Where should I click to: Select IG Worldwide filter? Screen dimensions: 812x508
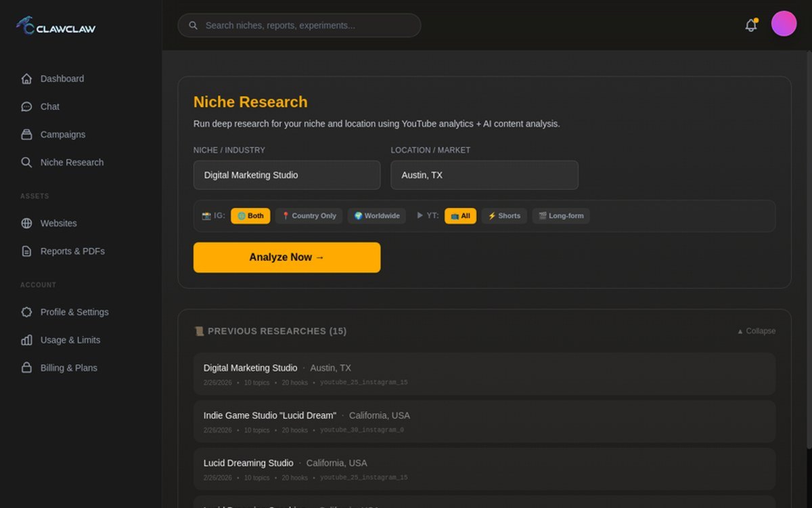[377, 216]
